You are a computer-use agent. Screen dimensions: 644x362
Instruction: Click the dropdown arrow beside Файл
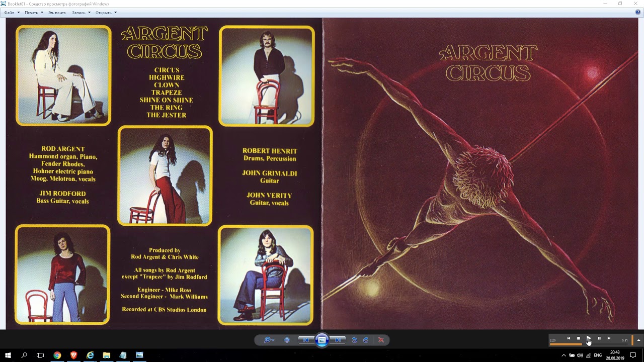click(x=19, y=13)
